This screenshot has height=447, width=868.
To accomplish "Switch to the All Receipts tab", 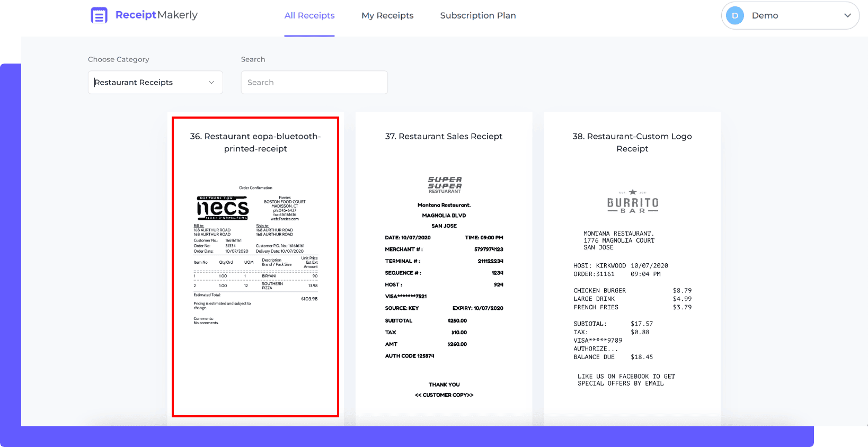I will point(309,15).
